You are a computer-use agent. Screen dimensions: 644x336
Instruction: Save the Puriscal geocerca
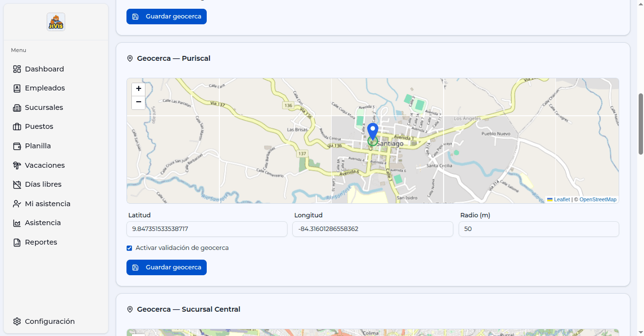coord(166,267)
